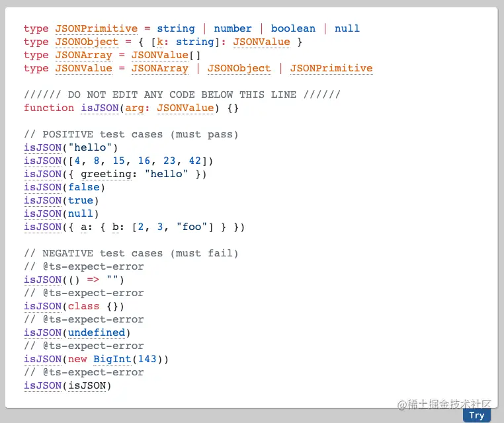Click 'true' in isJSON(true)
504x423 pixels.
click(80, 200)
